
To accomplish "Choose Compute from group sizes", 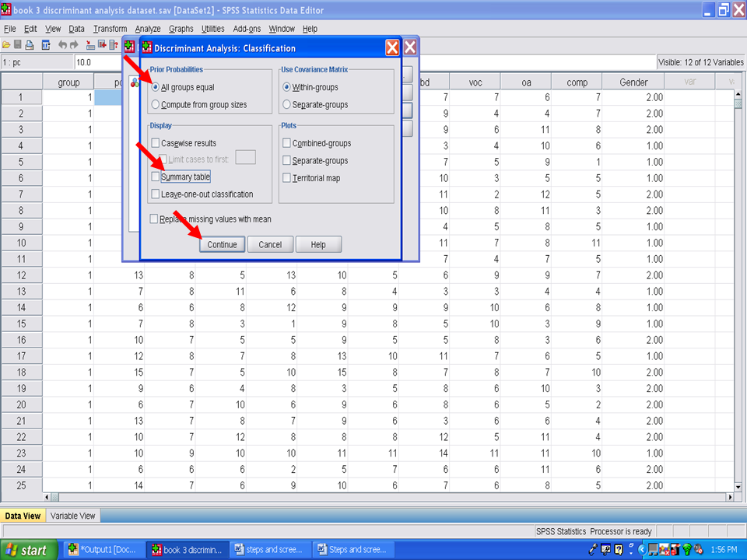I will coord(156,104).
